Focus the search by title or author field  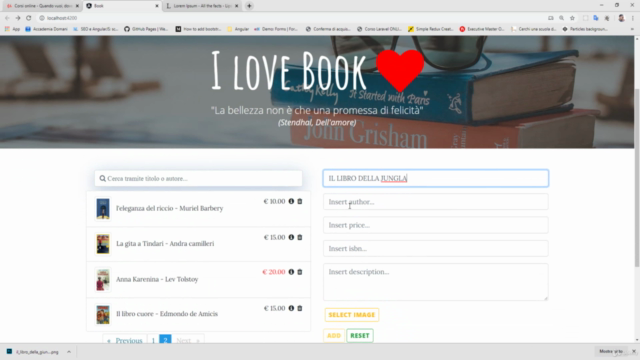point(198,178)
